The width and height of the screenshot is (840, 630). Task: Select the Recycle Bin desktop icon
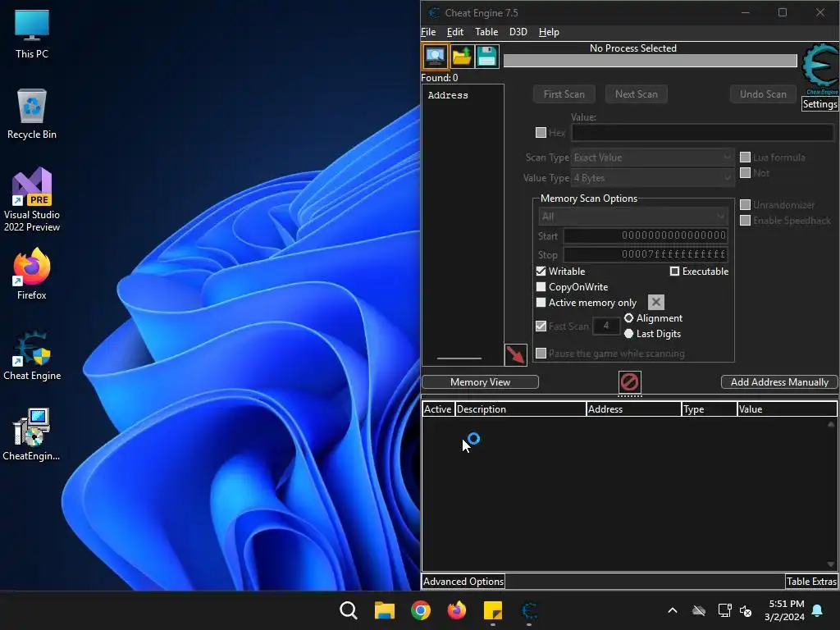click(32, 114)
